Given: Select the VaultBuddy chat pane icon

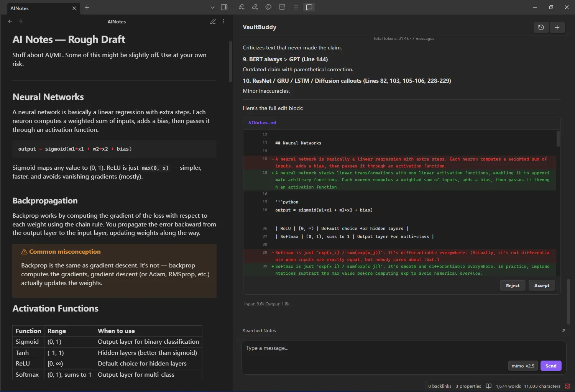Looking at the screenshot, I should 309,7.
